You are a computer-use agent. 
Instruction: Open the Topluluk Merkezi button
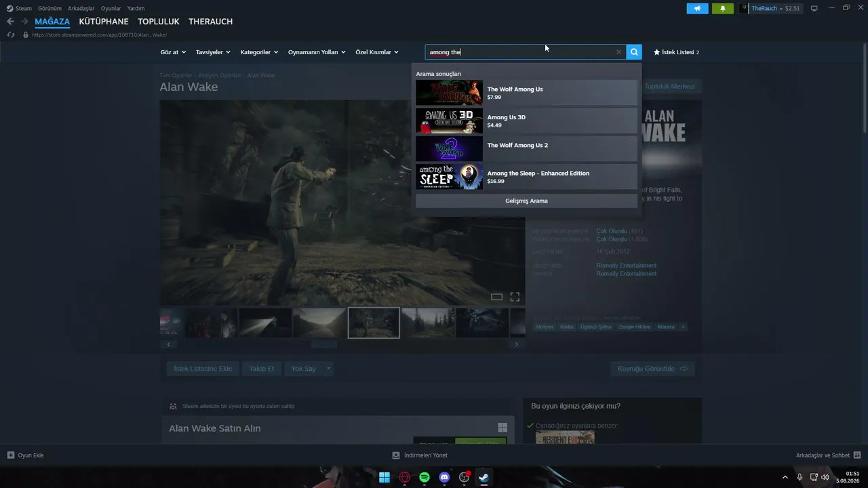coord(669,86)
